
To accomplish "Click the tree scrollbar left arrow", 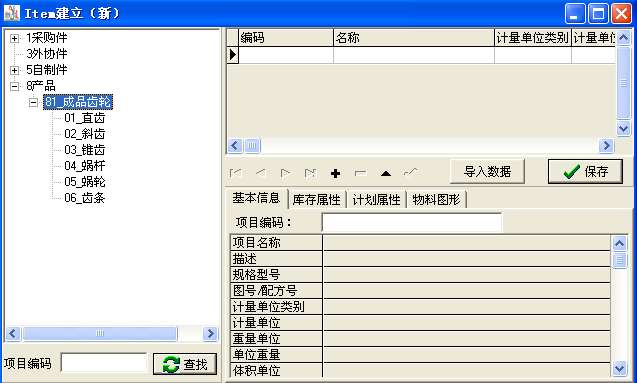I will click(13, 333).
